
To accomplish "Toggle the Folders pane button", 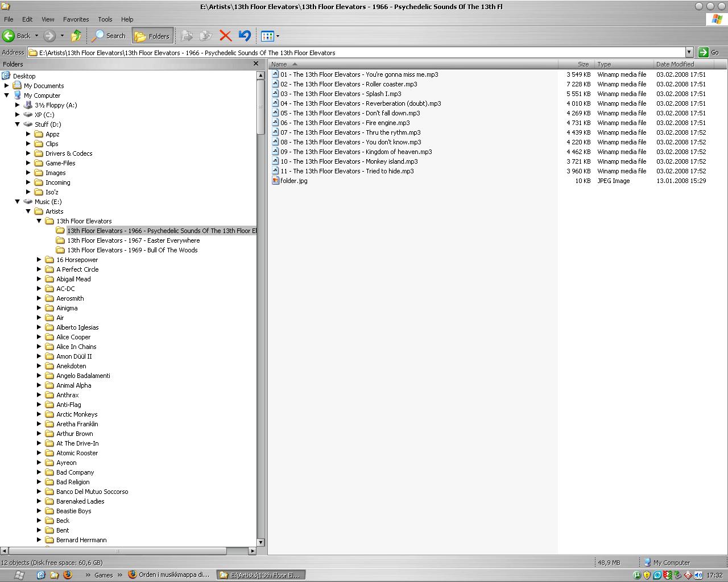I will click(152, 36).
